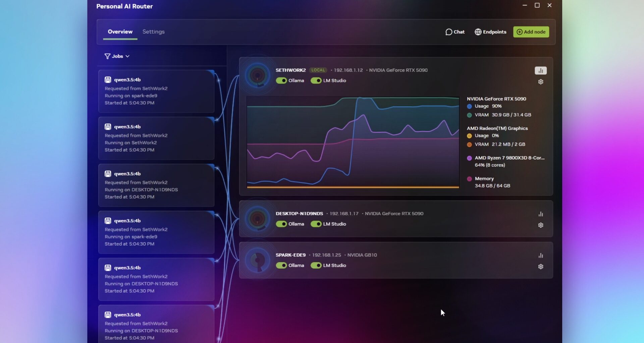Click the green RTX 5090 VRAM legend dot

[x=469, y=115]
